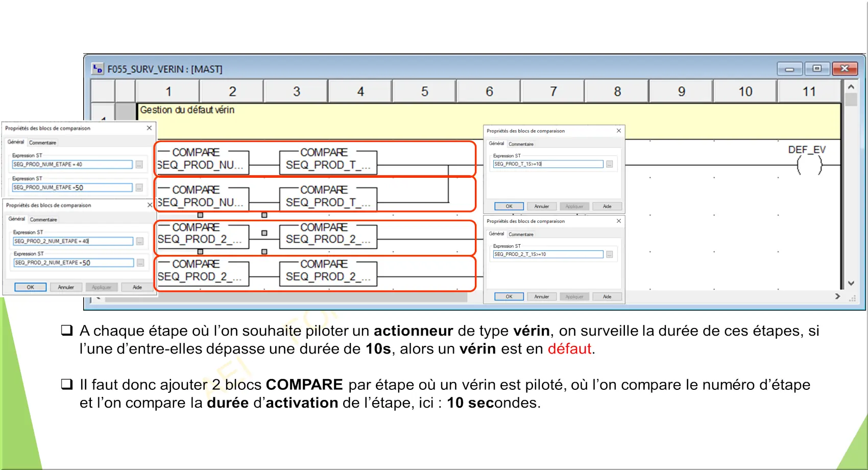Open Général tab in SEQ_PROD_2_T_1S>=10 dialog
868x470 pixels.
pos(496,234)
